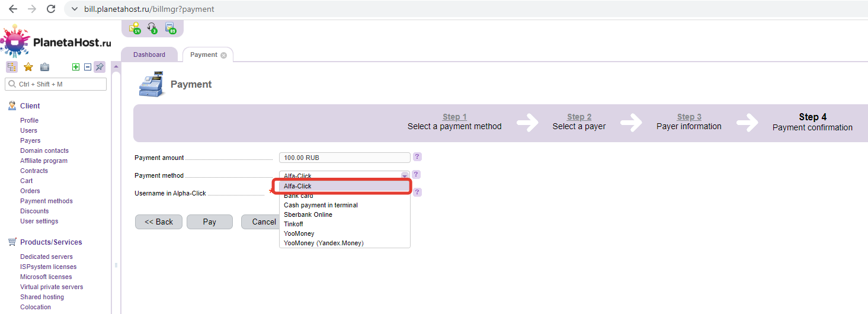Open the Payment method dropdown arrow
Screen dimensions: 868x314
click(x=405, y=175)
